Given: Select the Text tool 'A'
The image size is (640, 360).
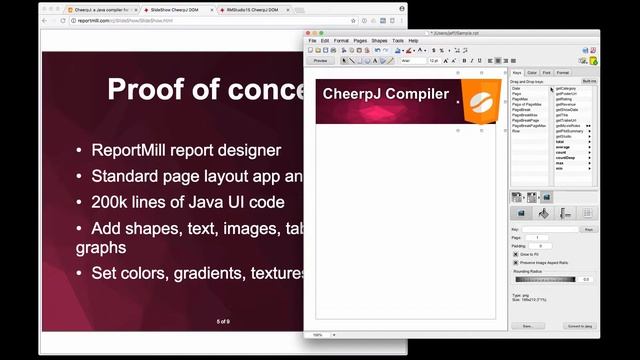Looking at the screenshot, I should click(x=375, y=61).
